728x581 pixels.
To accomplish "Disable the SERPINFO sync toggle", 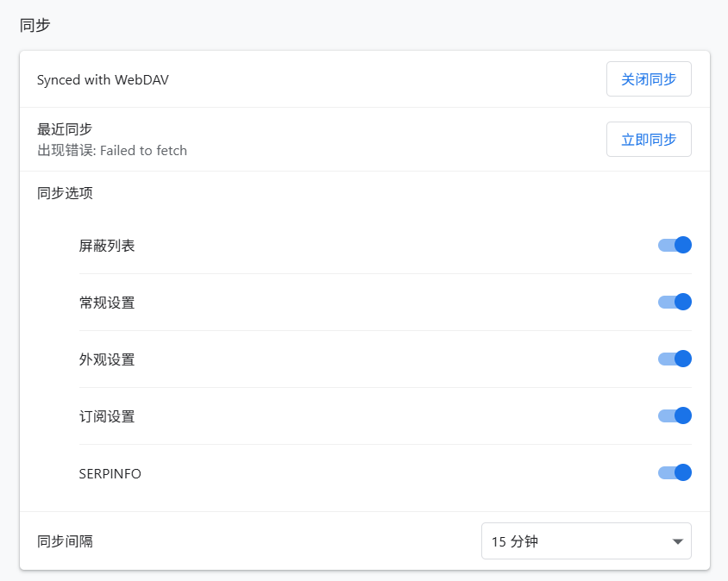I will click(x=675, y=472).
